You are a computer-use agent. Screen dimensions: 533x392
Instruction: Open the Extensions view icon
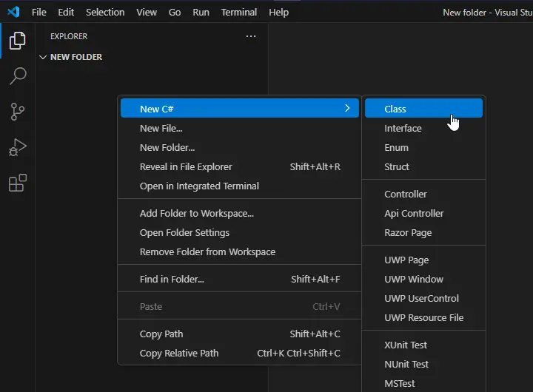pyautogui.click(x=17, y=183)
